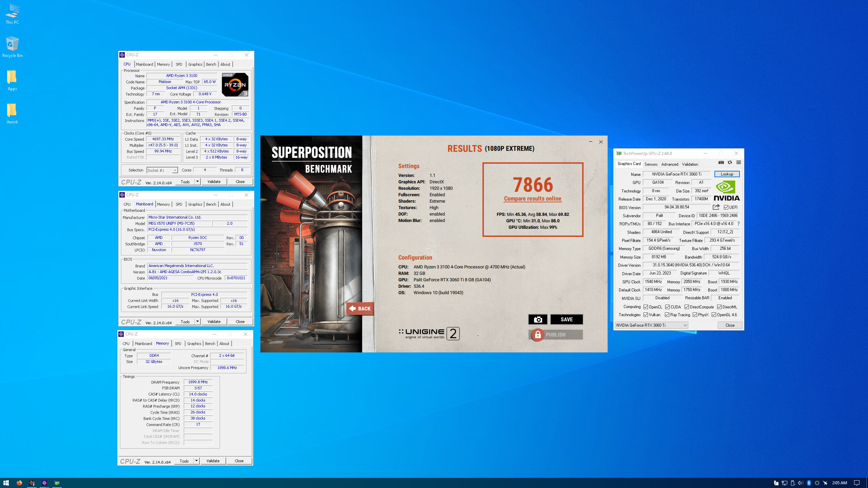Open volume speaker tray icon

point(801,483)
